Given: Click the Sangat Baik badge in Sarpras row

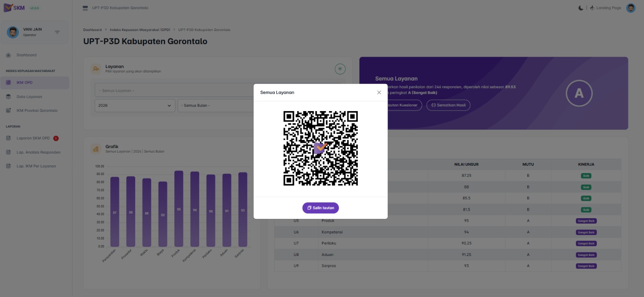Looking at the screenshot, I should [586, 266].
